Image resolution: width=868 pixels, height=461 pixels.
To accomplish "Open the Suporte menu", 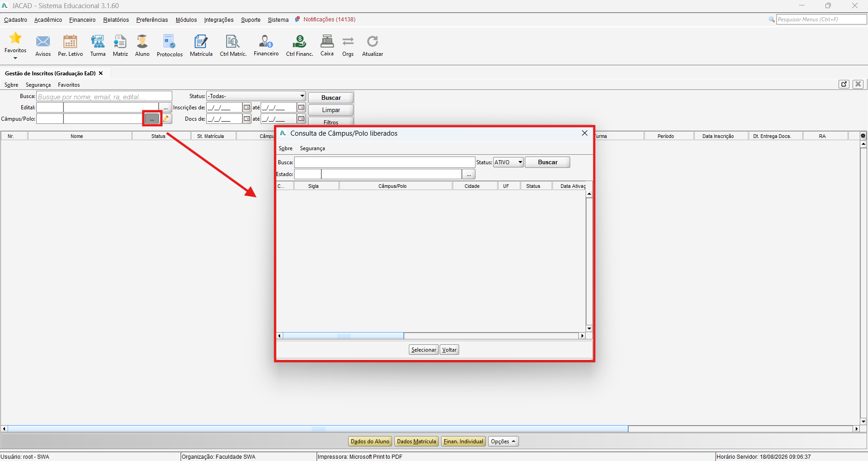I will (x=251, y=20).
